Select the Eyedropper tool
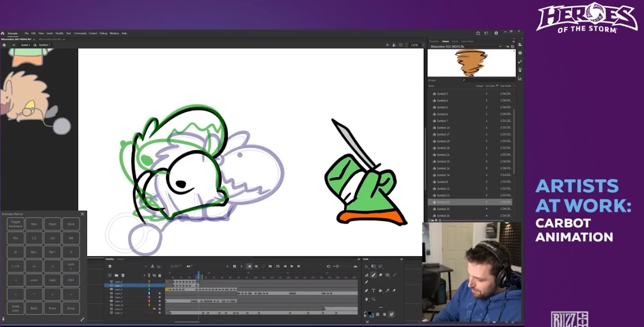This screenshot has width=644, height=327. pyautogui.click(x=387, y=290)
